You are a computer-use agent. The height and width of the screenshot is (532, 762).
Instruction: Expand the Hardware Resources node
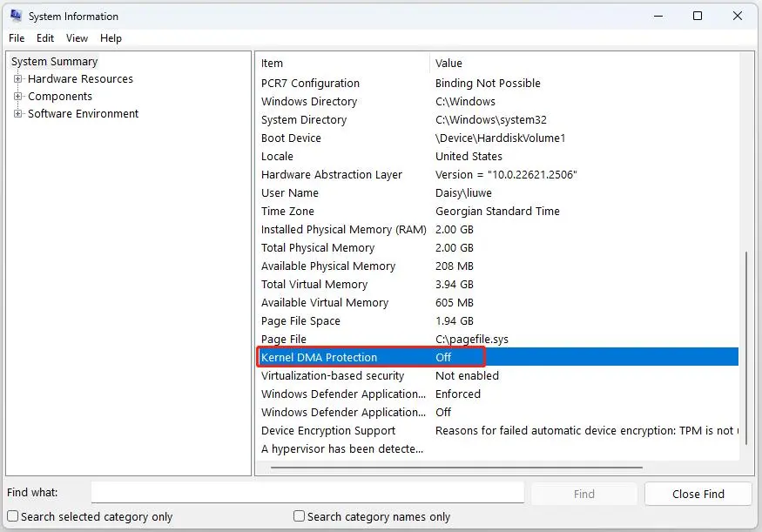point(18,78)
